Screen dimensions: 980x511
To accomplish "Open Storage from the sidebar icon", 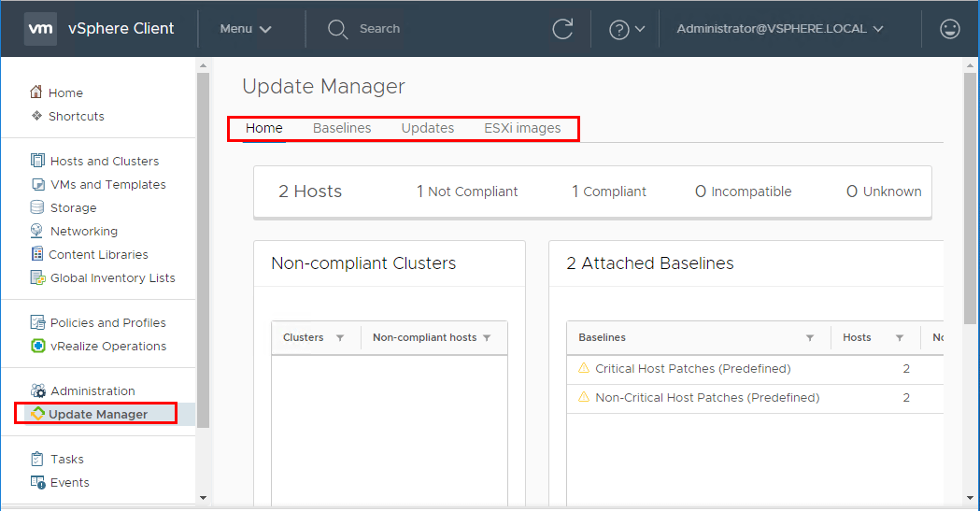I will tap(37, 207).
